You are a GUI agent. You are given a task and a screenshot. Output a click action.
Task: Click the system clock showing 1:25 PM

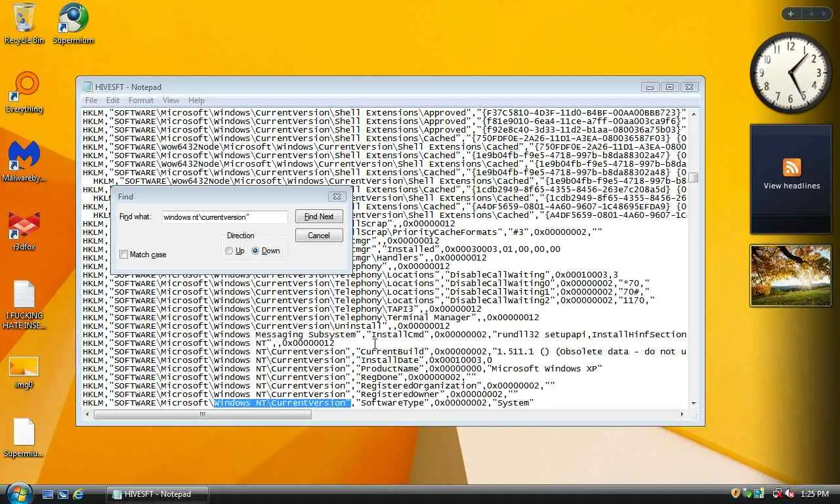tap(814, 493)
